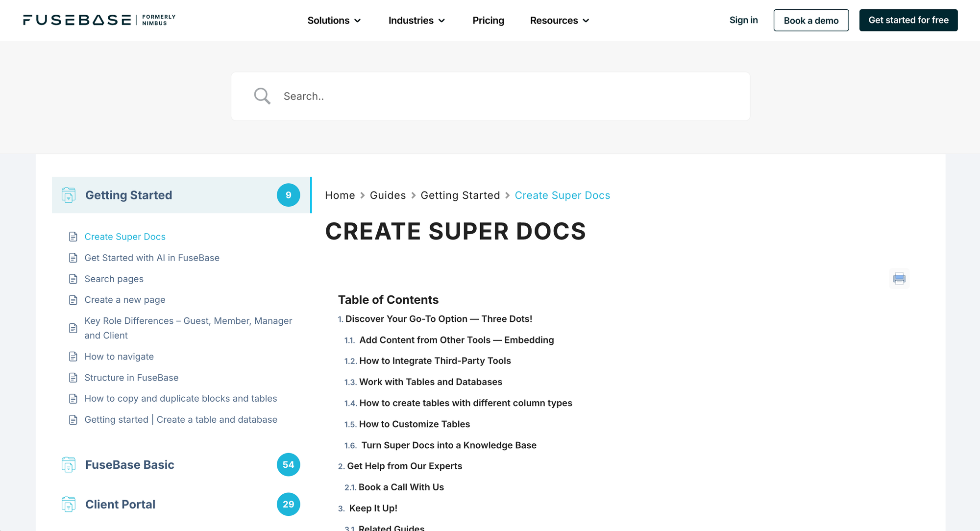Click the Getting Started folder icon

click(69, 195)
